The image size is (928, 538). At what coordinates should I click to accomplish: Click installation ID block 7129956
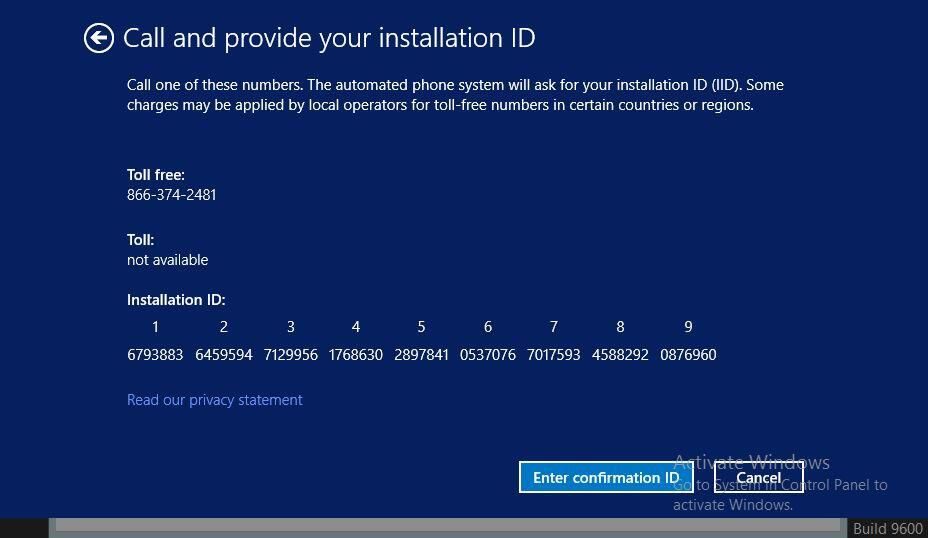291,355
